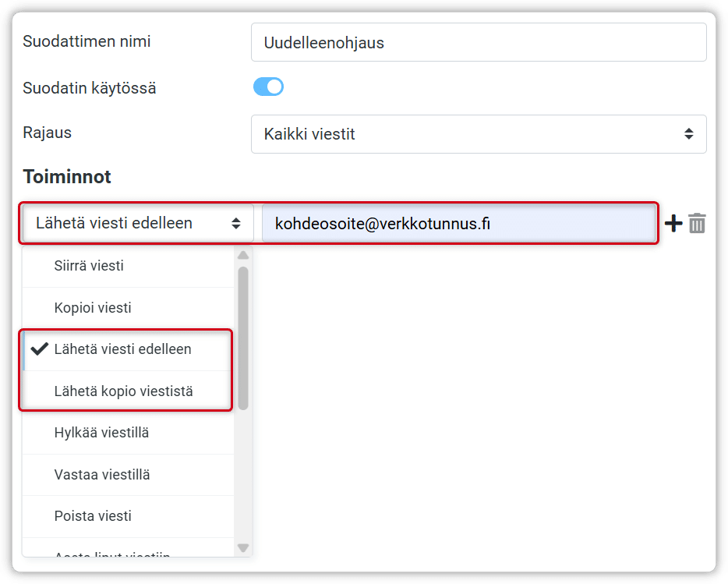Open the Rajaus dropdown

pos(479,134)
